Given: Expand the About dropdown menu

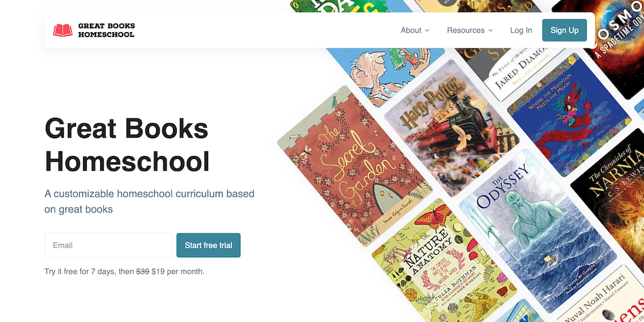Looking at the screenshot, I should pyautogui.click(x=415, y=30).
